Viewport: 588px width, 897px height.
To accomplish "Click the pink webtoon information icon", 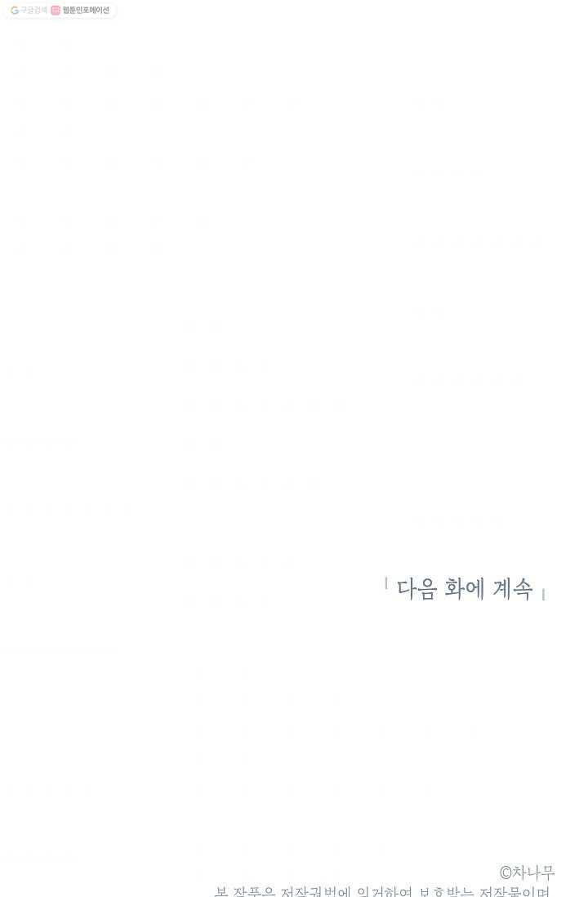I will [x=56, y=11].
